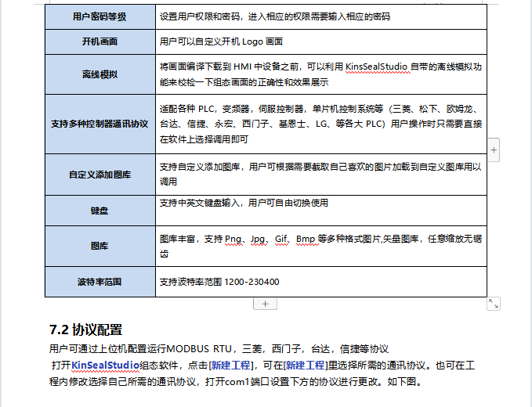Screen dimensions: 532x407
Task: Click the text 适配各种 PLC，变频器
Action: [204, 109]
